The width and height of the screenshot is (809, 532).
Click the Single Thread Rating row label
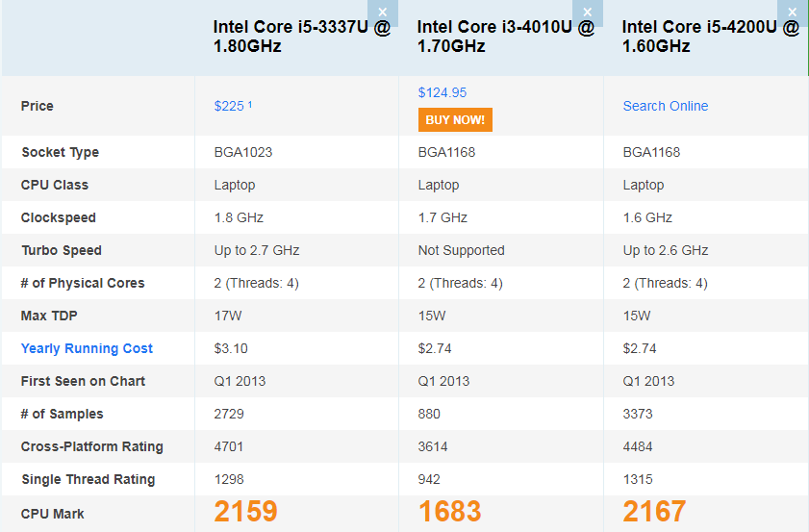pyautogui.click(x=88, y=479)
